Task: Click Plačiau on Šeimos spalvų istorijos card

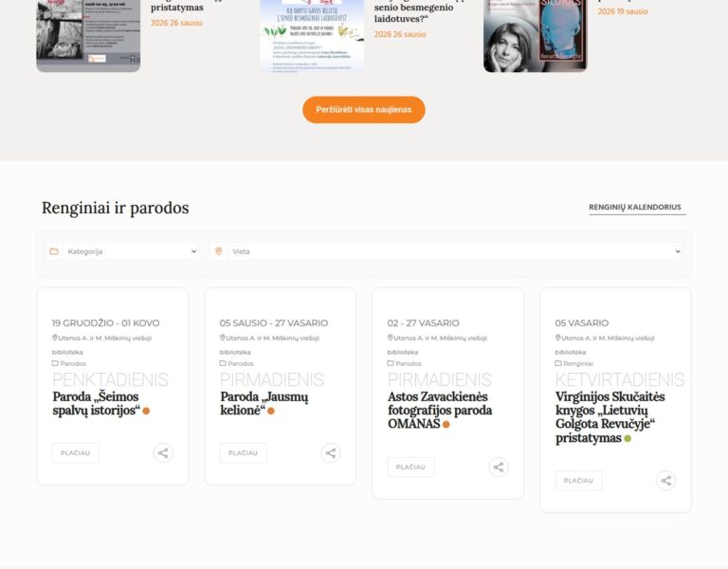Action: point(76,453)
